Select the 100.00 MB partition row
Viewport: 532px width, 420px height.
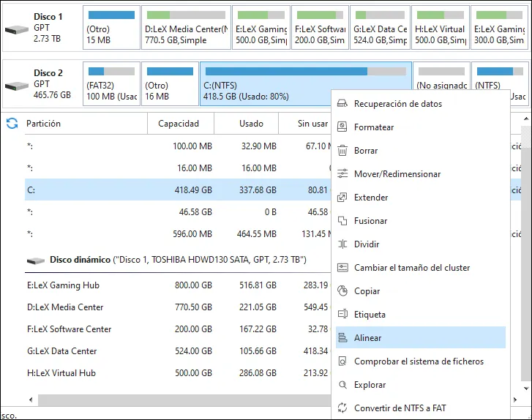pos(178,146)
